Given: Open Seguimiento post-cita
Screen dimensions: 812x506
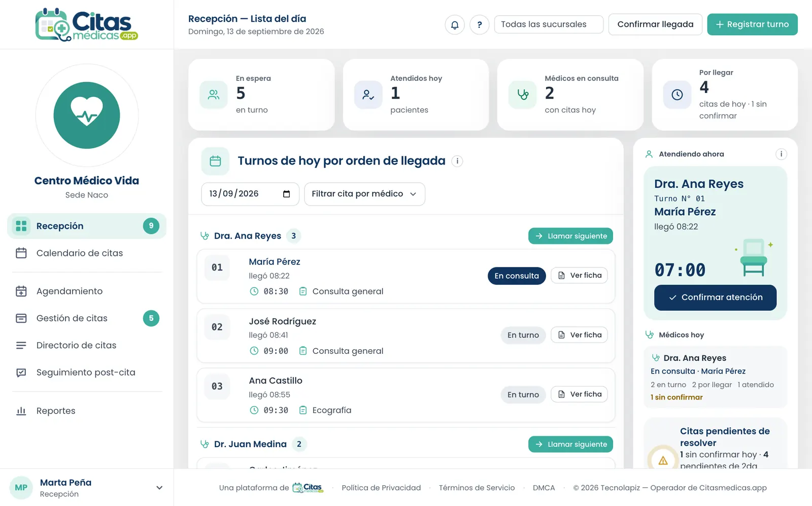Looking at the screenshot, I should (x=87, y=373).
